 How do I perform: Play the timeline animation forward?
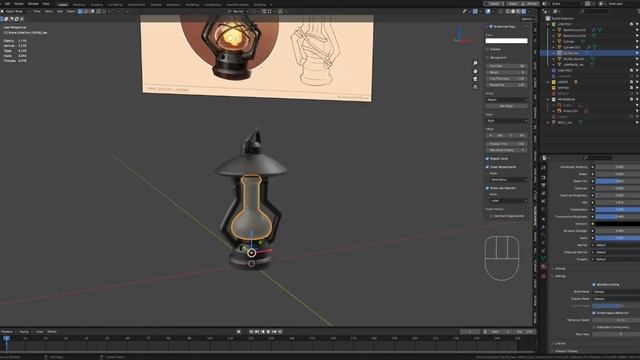pyautogui.click(x=268, y=332)
